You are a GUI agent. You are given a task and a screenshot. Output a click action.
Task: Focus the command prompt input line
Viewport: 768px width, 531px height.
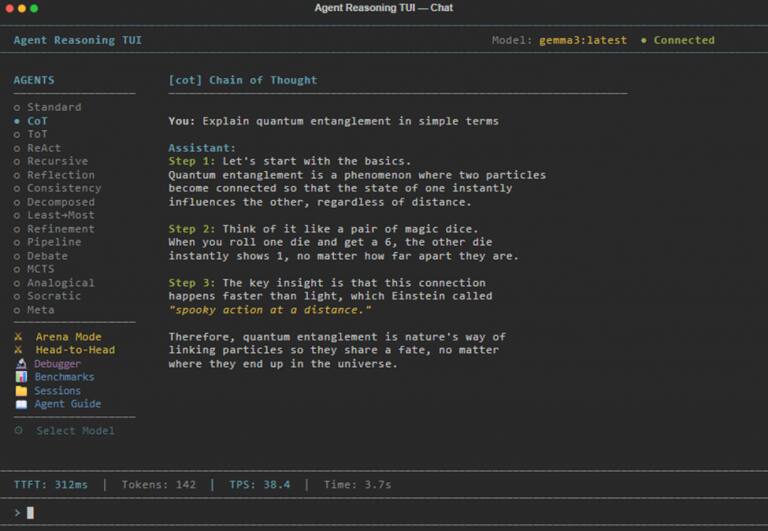pos(384,512)
